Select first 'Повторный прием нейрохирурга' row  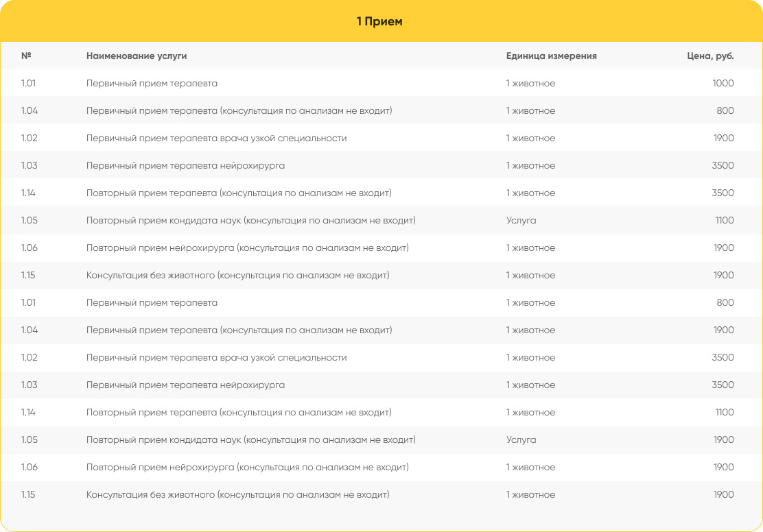click(x=381, y=248)
